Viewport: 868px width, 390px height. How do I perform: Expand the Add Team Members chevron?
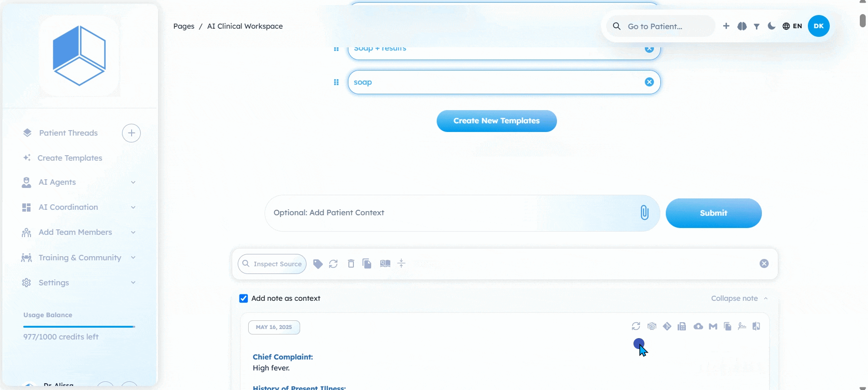[x=133, y=233]
